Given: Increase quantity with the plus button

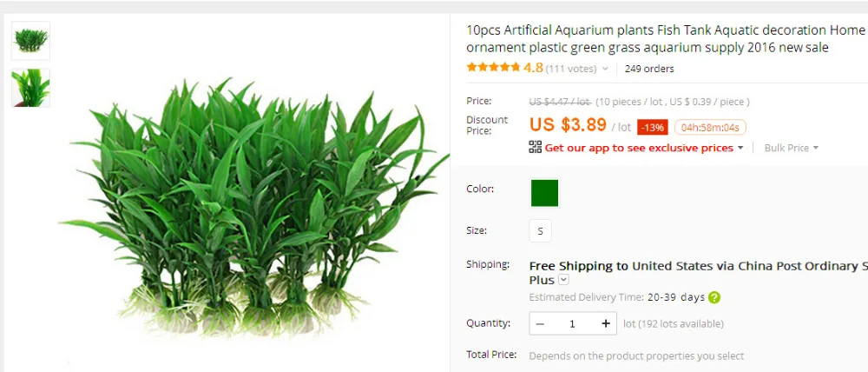Looking at the screenshot, I should [x=606, y=324].
